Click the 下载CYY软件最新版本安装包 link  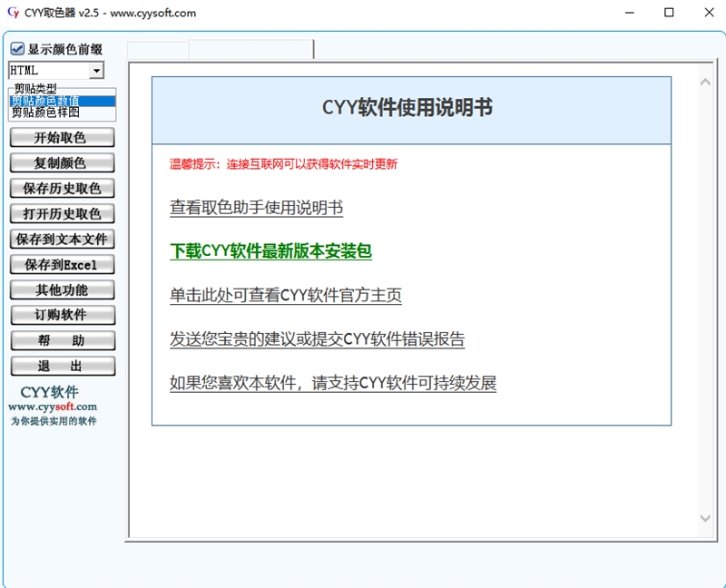pyautogui.click(x=273, y=250)
